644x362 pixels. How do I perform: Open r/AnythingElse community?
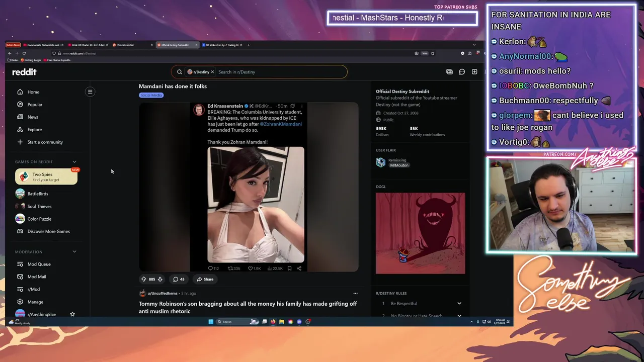pos(41,314)
